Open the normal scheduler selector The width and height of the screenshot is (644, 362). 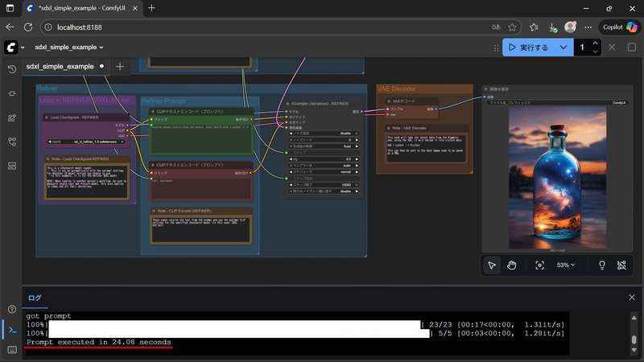pos(324,172)
